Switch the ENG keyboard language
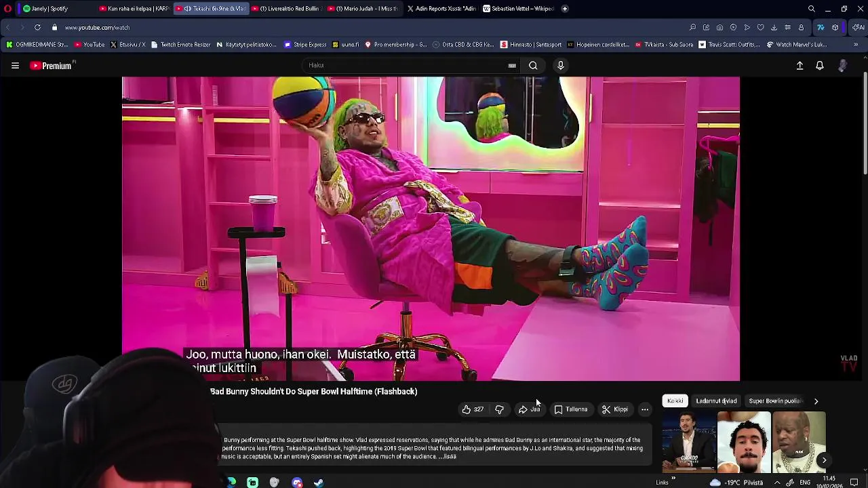The height and width of the screenshot is (488, 868). pos(805,483)
